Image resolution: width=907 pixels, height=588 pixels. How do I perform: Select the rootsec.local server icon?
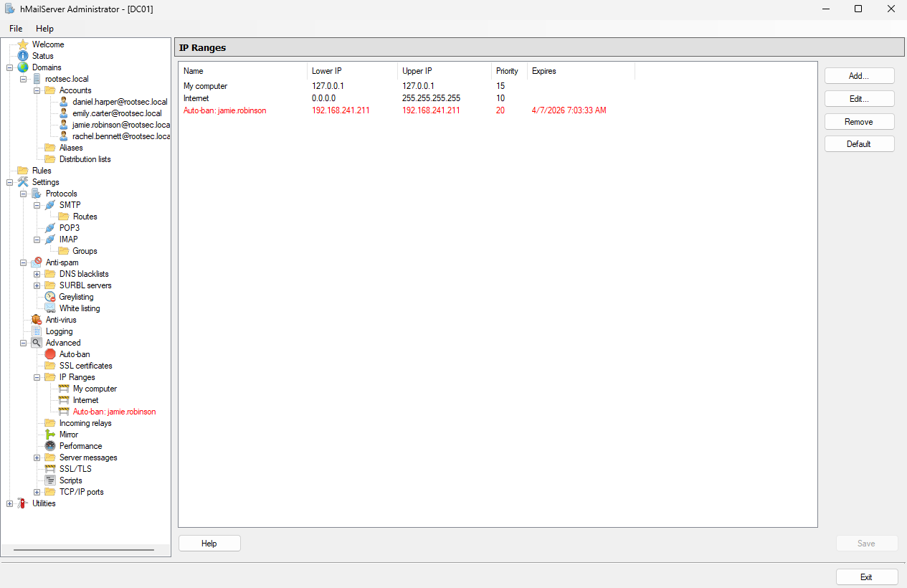[x=37, y=79]
